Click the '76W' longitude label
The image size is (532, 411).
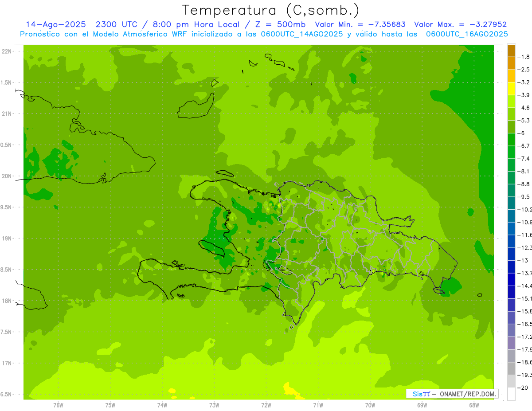pos(58,405)
